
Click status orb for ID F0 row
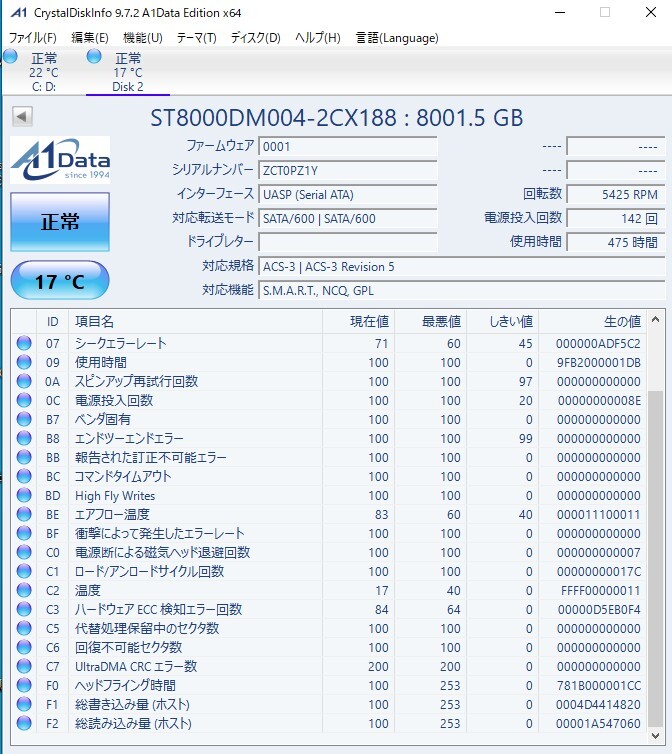pos(24,685)
